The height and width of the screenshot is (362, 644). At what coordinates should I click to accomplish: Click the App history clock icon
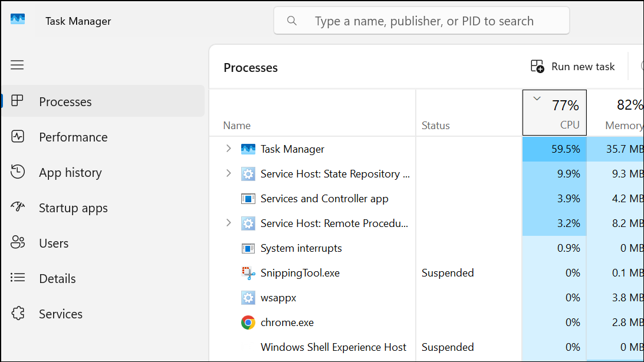click(x=18, y=172)
